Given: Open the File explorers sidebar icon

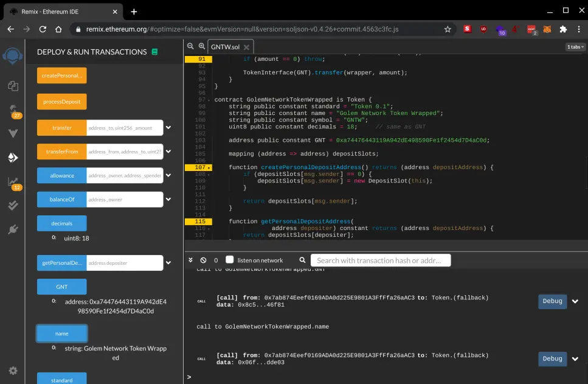Looking at the screenshot, I should point(13,86).
